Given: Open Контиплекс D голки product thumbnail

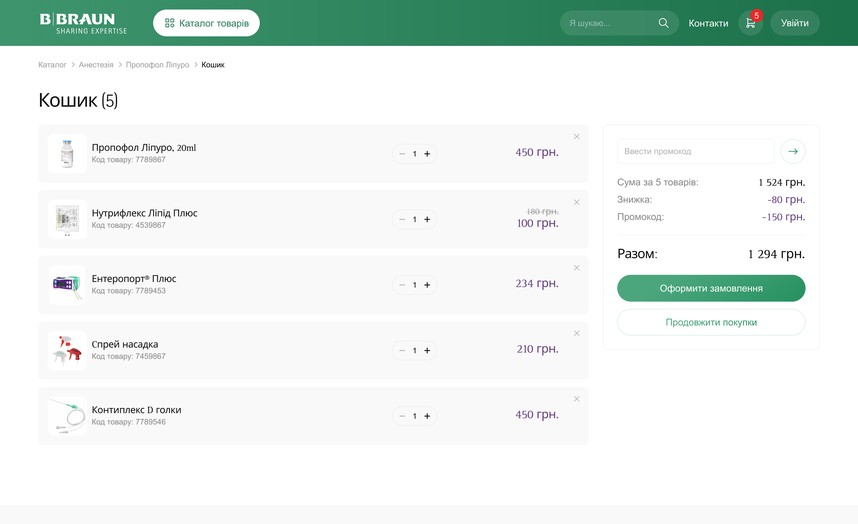Looking at the screenshot, I should (67, 416).
